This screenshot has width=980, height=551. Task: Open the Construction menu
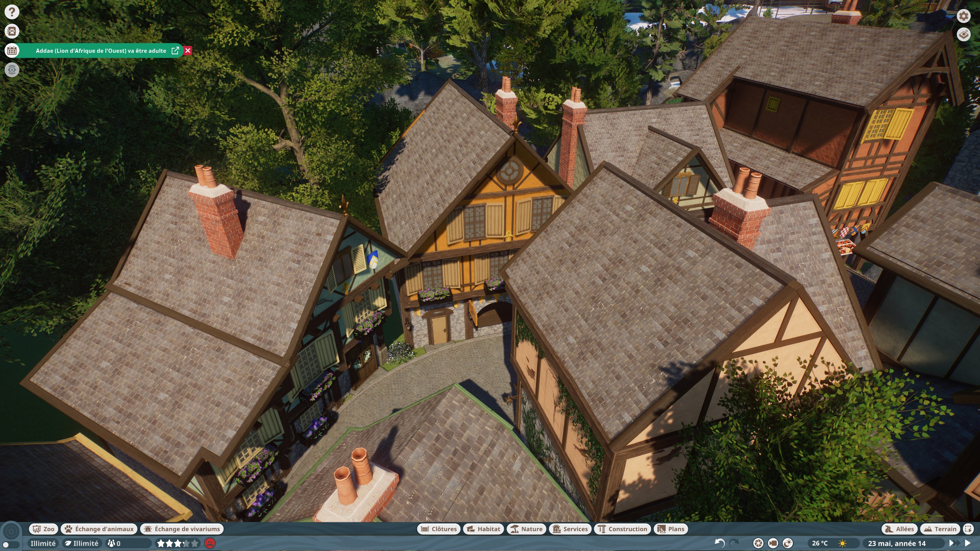click(622, 529)
